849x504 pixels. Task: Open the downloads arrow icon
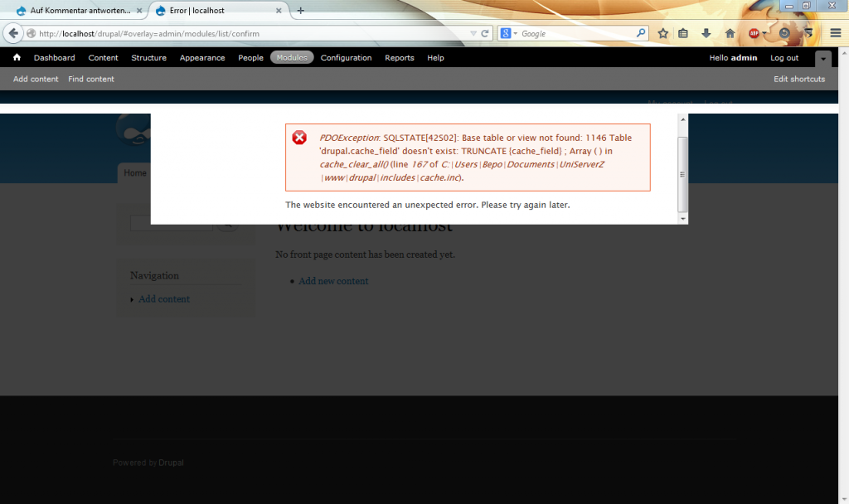pyautogui.click(x=706, y=34)
